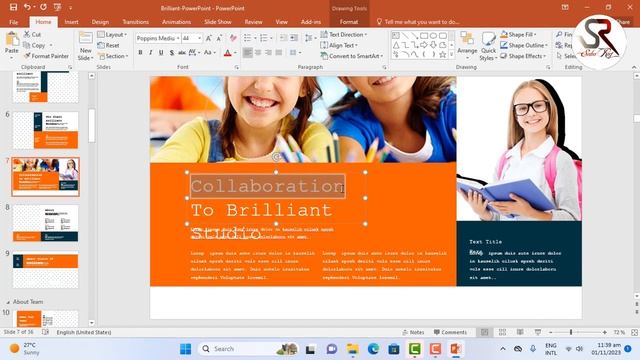
Task: Click Convert to SmartArt
Action: pyautogui.click(x=352, y=56)
